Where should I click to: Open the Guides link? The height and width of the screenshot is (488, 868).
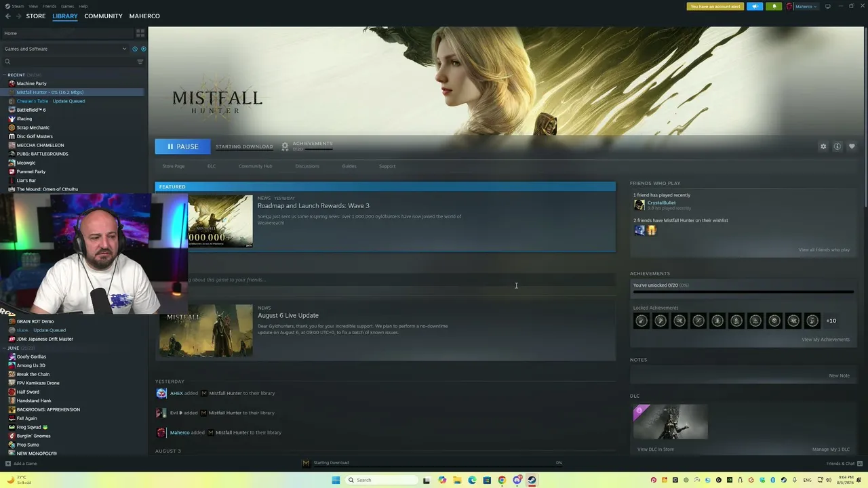click(x=349, y=166)
